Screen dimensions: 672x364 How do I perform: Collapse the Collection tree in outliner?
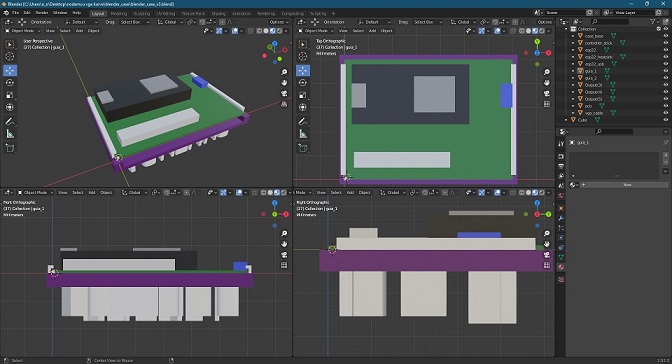coord(566,29)
